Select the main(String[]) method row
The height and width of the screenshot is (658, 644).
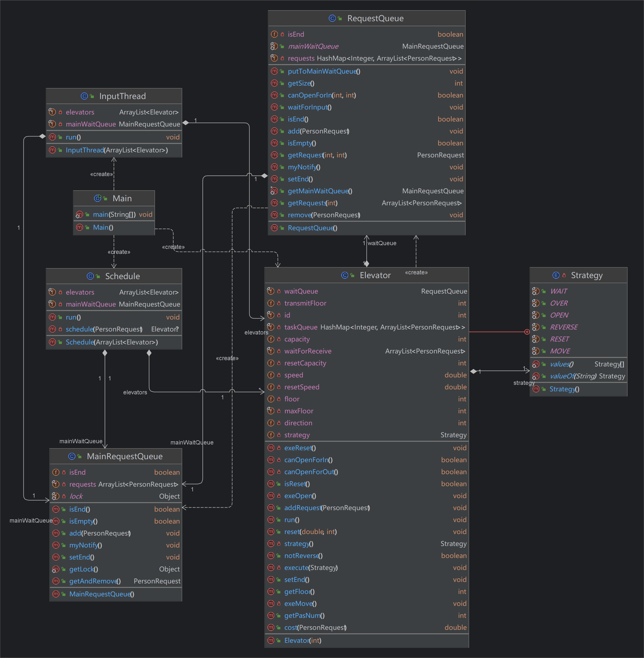(114, 214)
